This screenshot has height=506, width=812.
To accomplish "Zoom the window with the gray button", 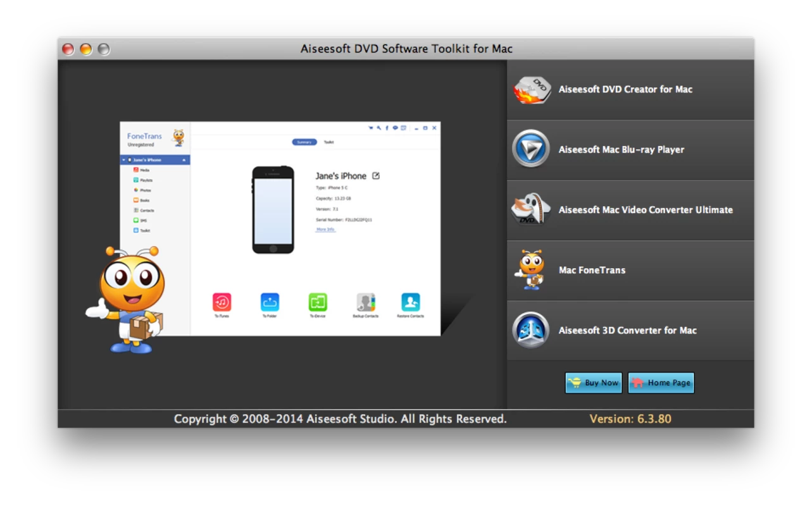I will click(104, 49).
